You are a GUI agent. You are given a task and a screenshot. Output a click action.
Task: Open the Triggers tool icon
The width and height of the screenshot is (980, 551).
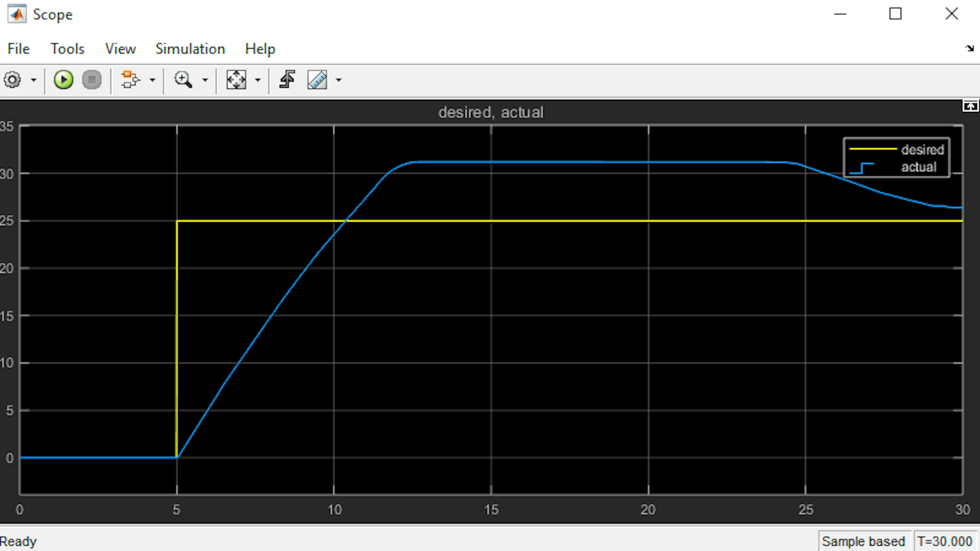click(x=287, y=80)
